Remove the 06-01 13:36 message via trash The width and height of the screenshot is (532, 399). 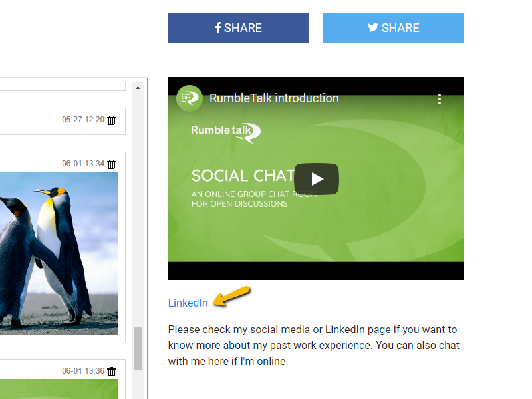[112, 371]
